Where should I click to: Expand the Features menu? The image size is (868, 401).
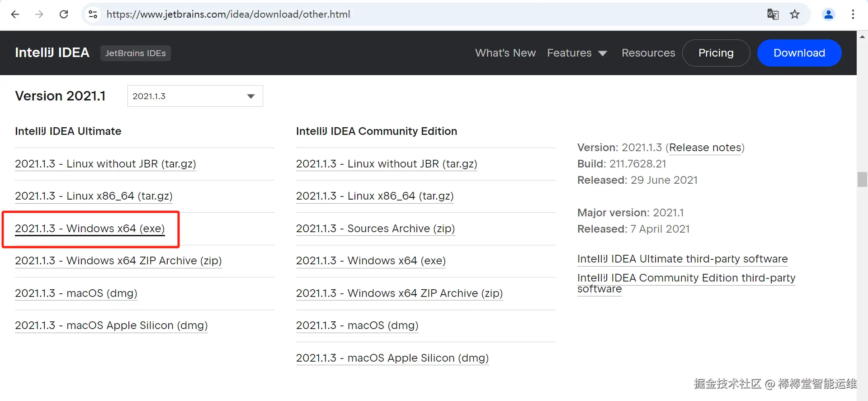click(x=576, y=53)
